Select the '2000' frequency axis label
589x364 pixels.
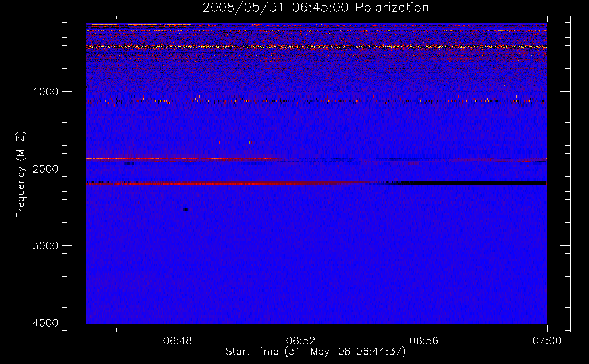(x=46, y=169)
